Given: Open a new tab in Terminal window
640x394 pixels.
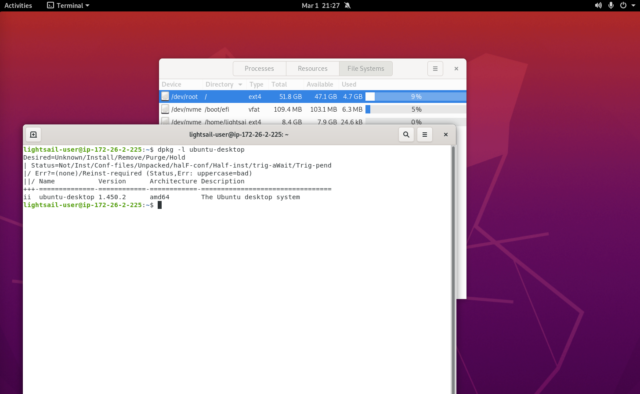Looking at the screenshot, I should click(33, 134).
